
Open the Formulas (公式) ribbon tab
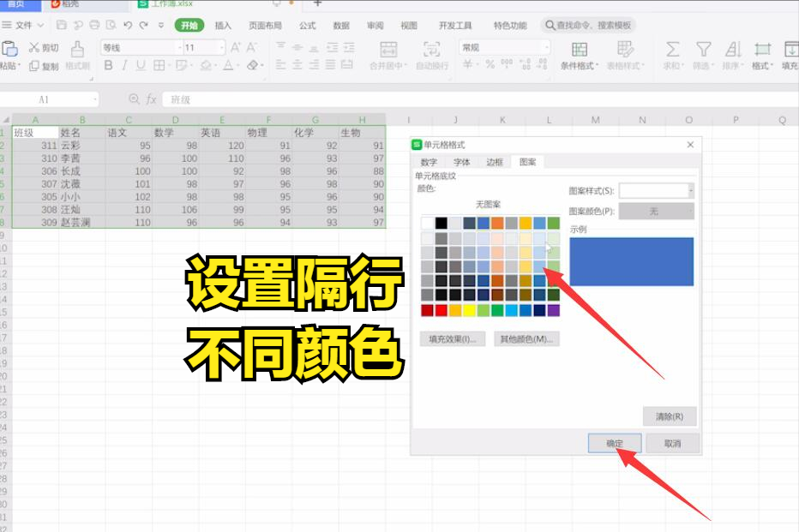(307, 26)
